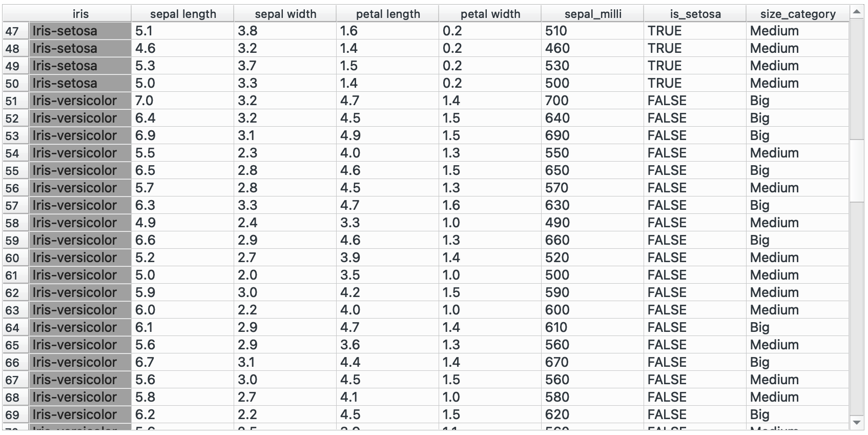Select the TRUE is_setosa cell in row 49

[695, 66]
